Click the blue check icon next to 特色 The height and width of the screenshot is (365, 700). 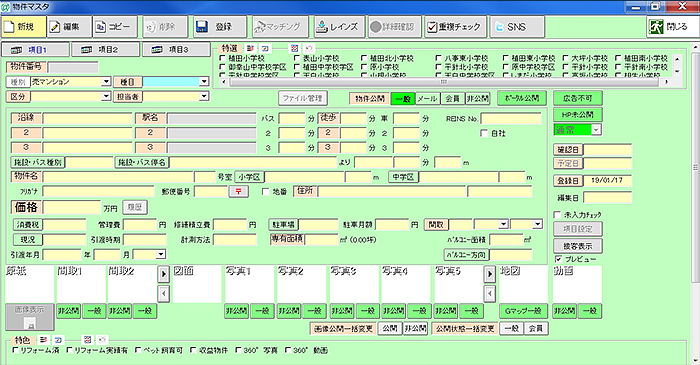coord(57,340)
